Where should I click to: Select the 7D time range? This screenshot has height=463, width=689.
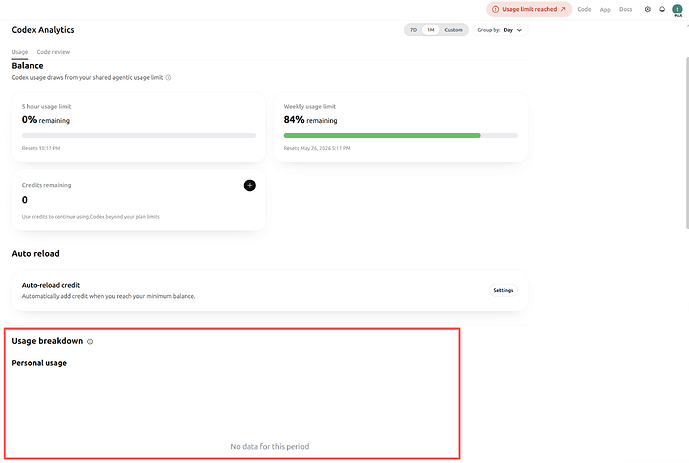pyautogui.click(x=413, y=30)
